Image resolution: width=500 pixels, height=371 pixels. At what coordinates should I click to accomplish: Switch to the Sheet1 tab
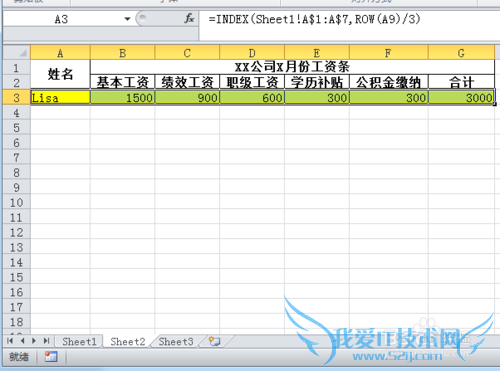point(79,342)
